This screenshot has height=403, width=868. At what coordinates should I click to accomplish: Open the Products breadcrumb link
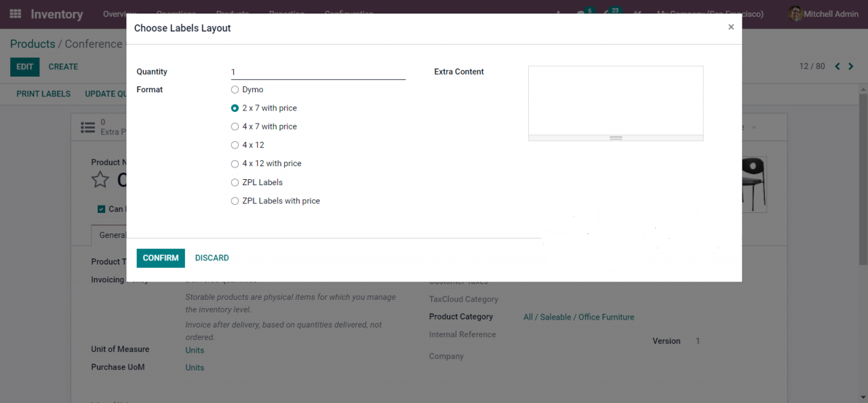33,44
